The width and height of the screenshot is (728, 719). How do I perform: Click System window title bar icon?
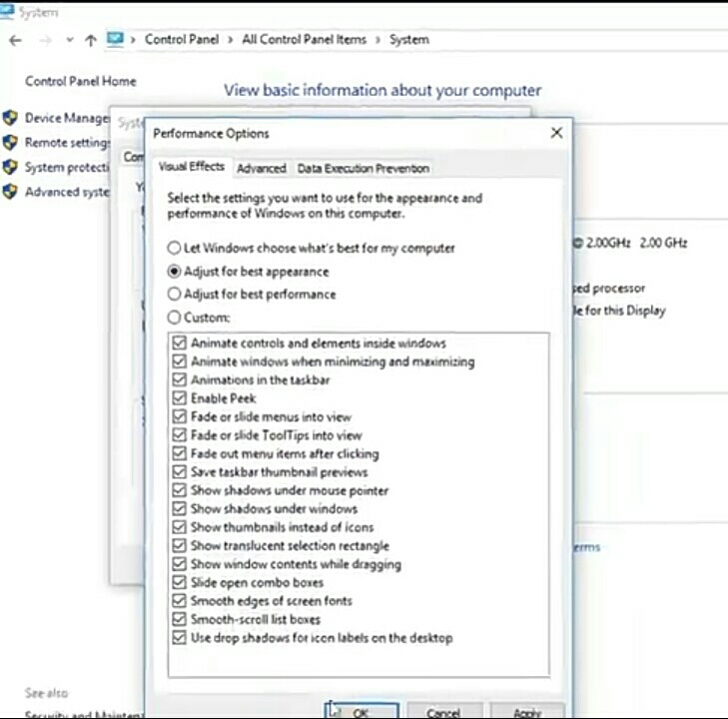point(7,12)
